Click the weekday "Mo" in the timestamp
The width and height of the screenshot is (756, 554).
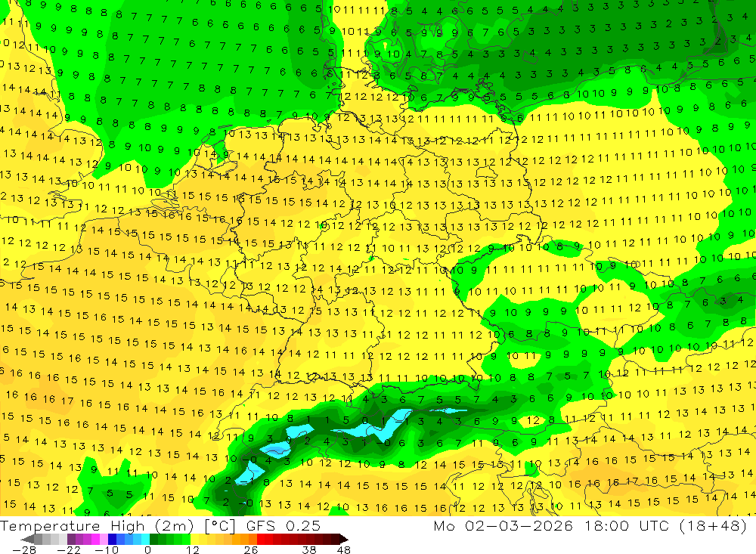point(444,526)
